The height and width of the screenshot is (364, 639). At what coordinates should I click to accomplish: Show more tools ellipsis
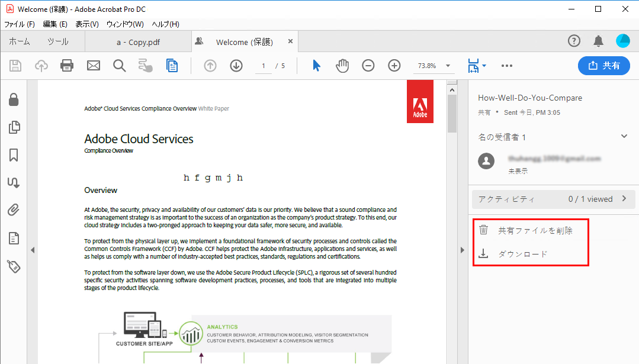pyautogui.click(x=506, y=66)
